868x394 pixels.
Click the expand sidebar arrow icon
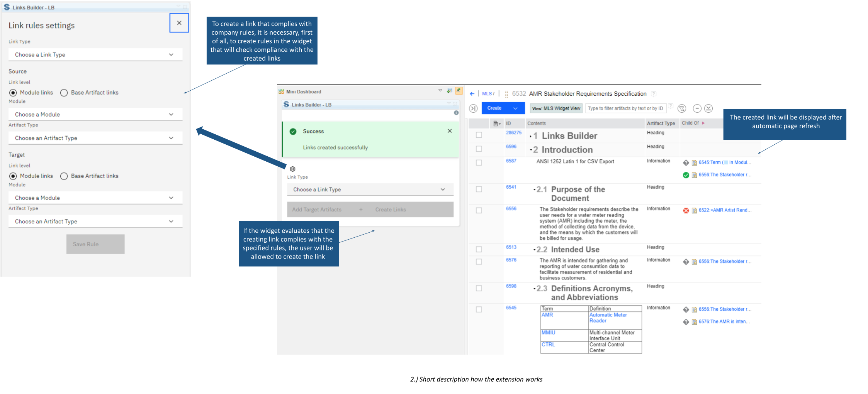(x=474, y=108)
